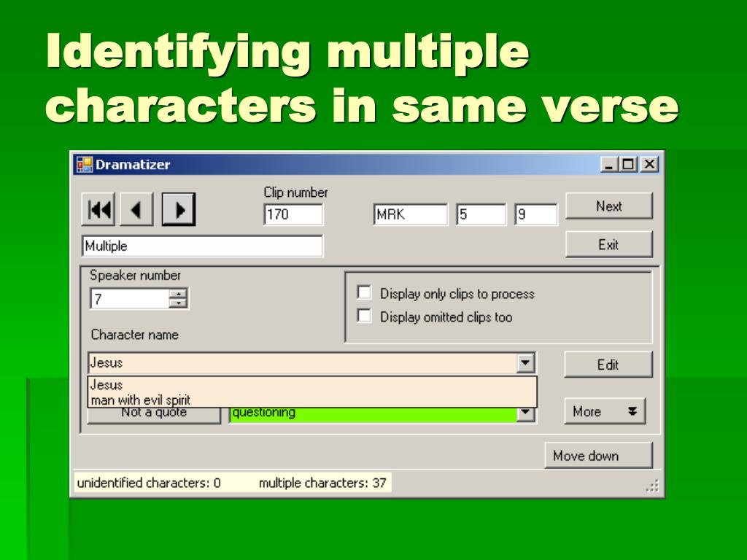Click the Speaker number field

129,299
